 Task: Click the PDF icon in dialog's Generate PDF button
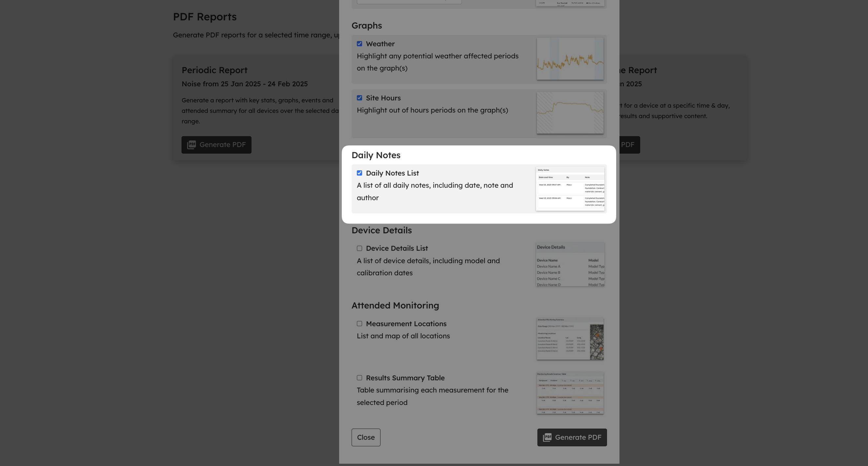(x=547, y=437)
